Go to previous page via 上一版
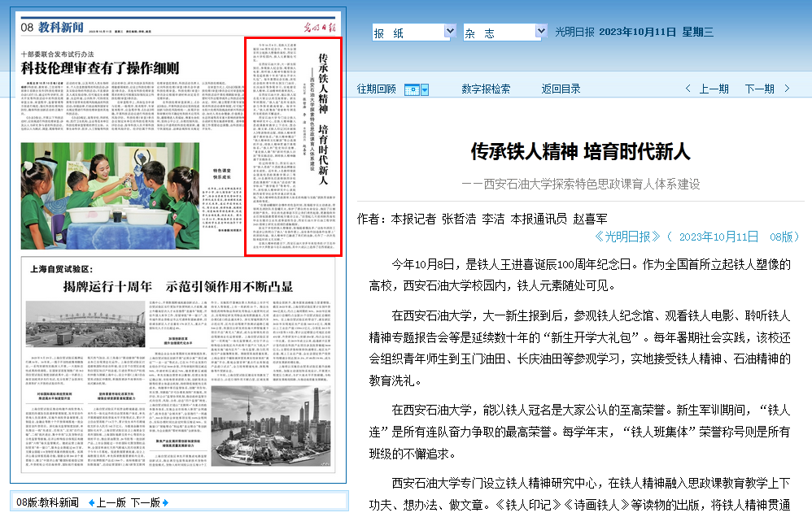Viewport: 812px width, 517px height. [x=111, y=502]
